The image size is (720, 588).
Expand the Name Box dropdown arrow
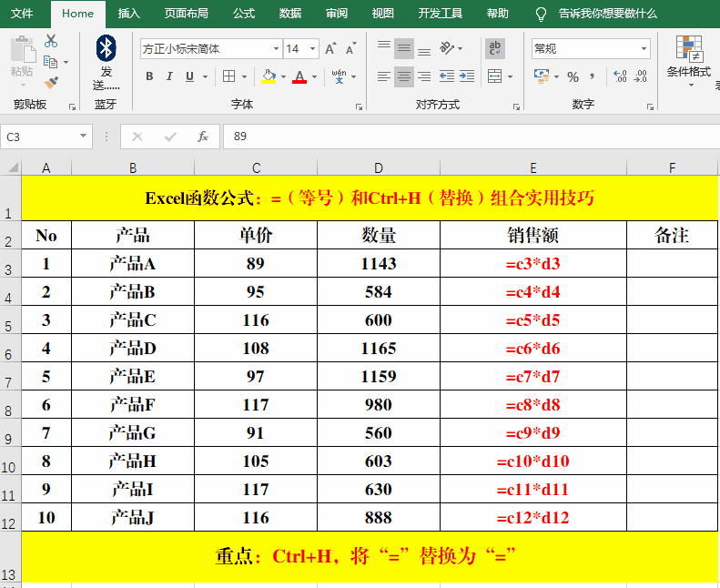pyautogui.click(x=83, y=136)
